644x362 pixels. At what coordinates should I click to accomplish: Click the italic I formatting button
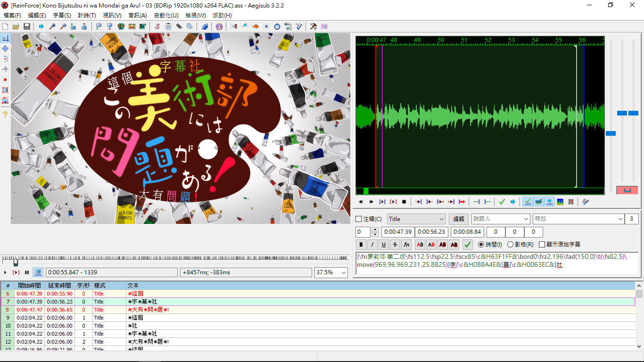372,245
